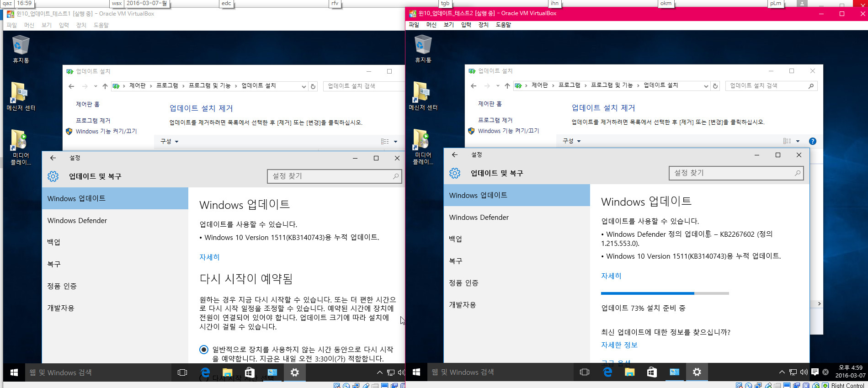Open Recycle Bin in left VM desktop
This screenshot has width=868, height=388.
(x=21, y=49)
